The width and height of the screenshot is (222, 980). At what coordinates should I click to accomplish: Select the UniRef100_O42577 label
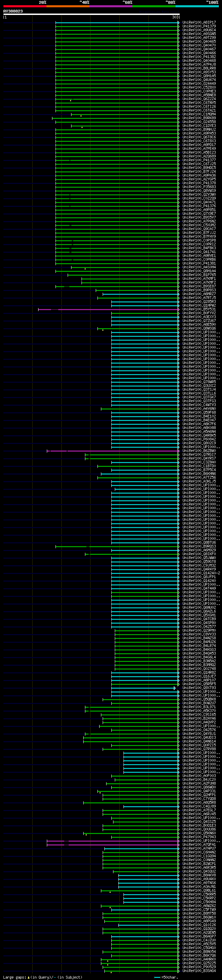click(x=199, y=626)
